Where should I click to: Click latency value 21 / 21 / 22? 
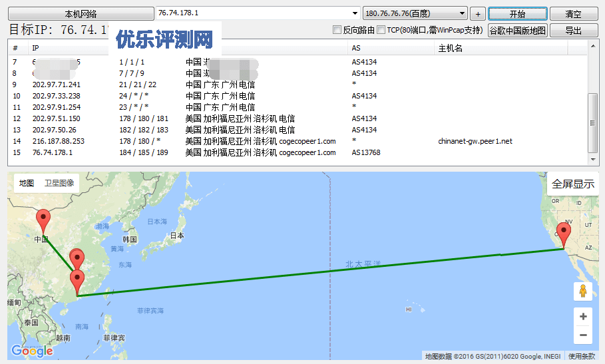(x=138, y=85)
